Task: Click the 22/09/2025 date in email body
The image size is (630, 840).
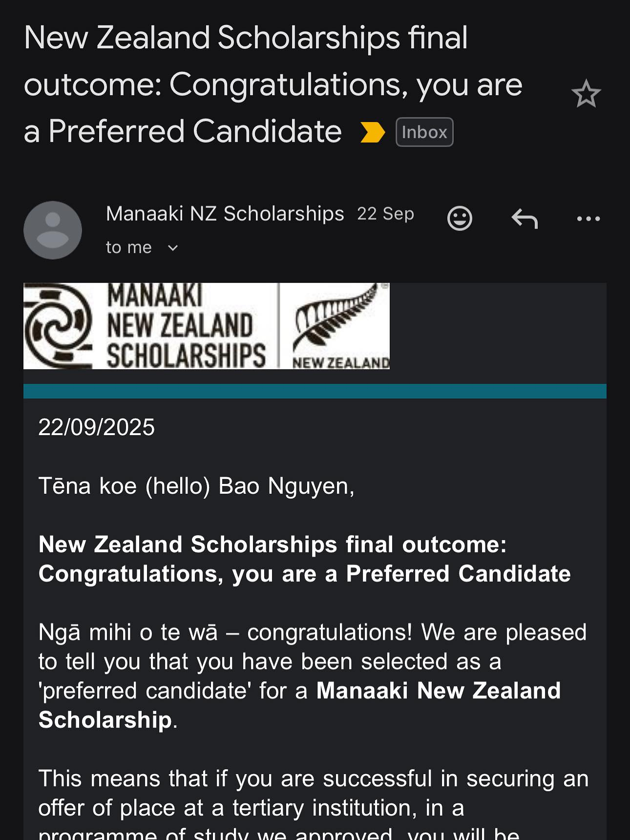Action: tap(96, 428)
